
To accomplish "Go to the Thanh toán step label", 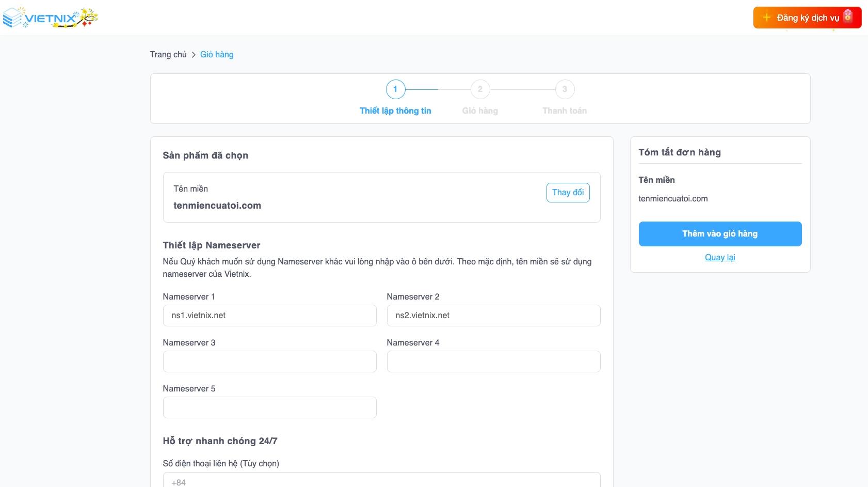I will click(565, 111).
